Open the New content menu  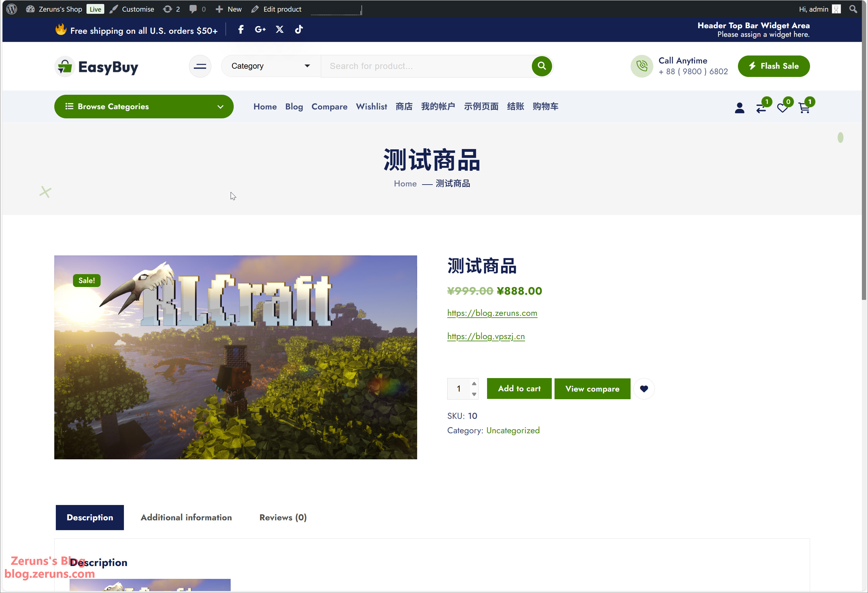point(229,9)
